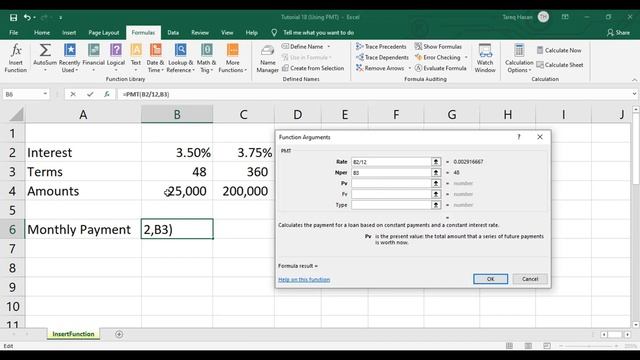Click Trace Precedents
640x360 pixels.
click(x=381, y=47)
